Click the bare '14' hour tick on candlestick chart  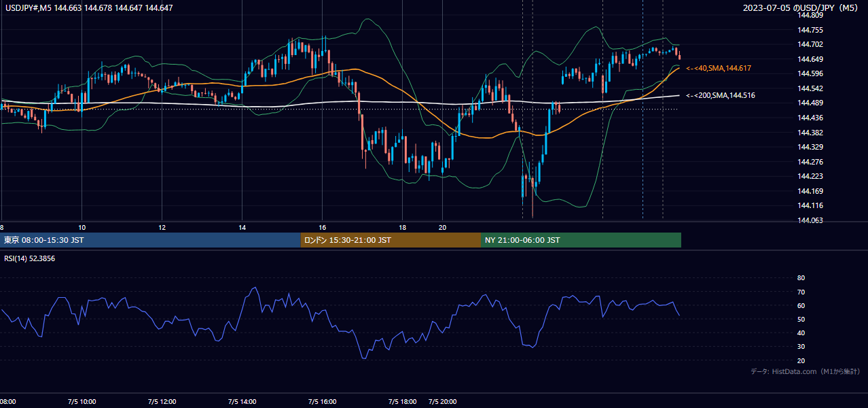coord(242,227)
